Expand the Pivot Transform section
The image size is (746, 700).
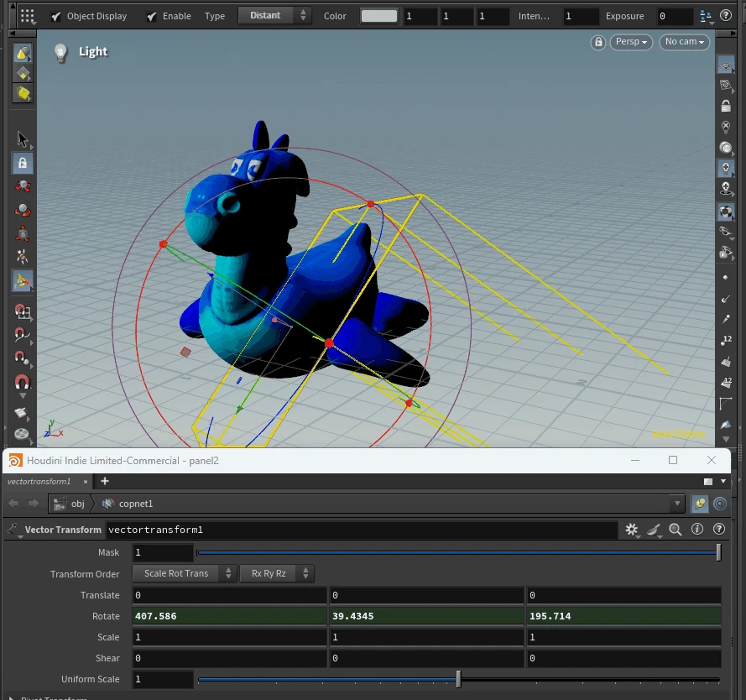(12, 697)
